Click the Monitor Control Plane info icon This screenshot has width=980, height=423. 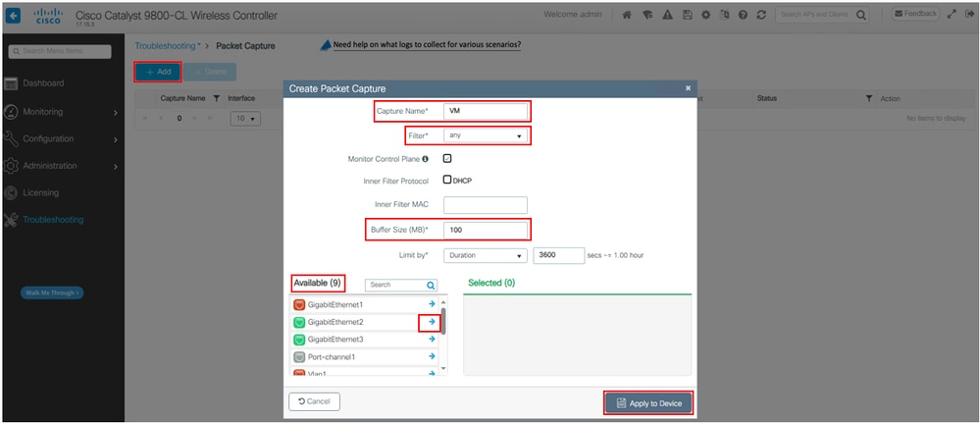(425, 159)
